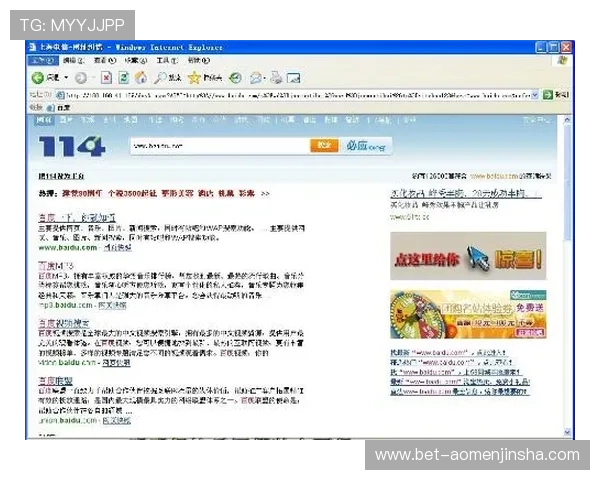Open the Help menu (sixth menu)
The height and width of the screenshot is (480, 600).
[x=199, y=60]
